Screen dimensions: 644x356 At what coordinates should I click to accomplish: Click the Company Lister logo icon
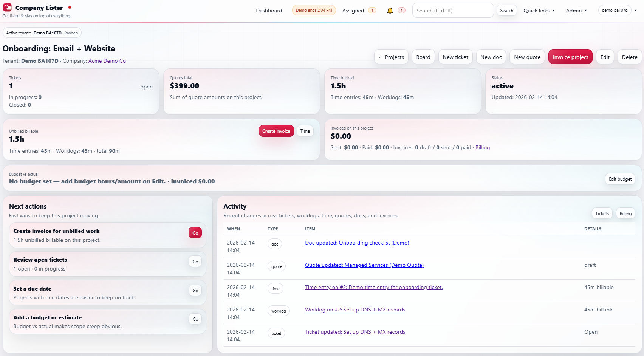tap(7, 7)
